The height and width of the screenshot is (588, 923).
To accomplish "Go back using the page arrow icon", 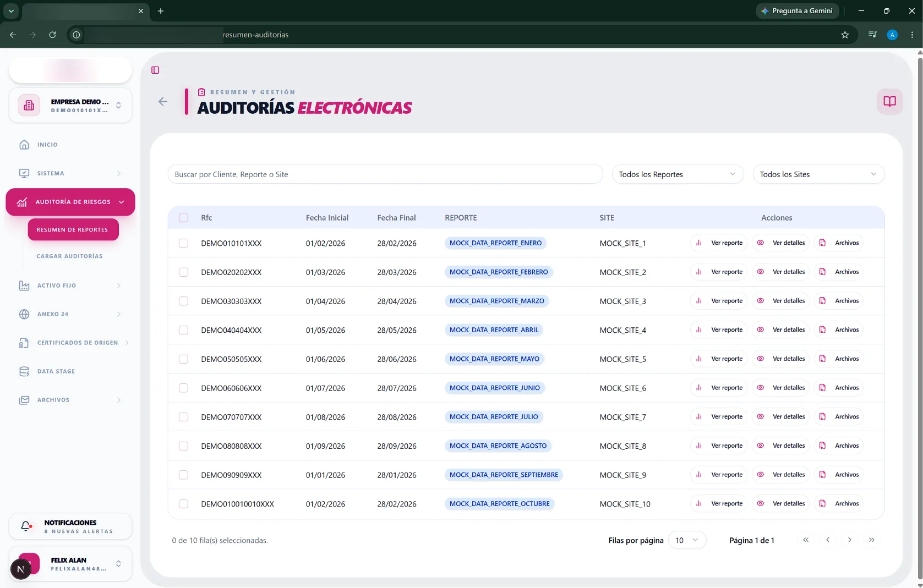I will coord(163,101).
